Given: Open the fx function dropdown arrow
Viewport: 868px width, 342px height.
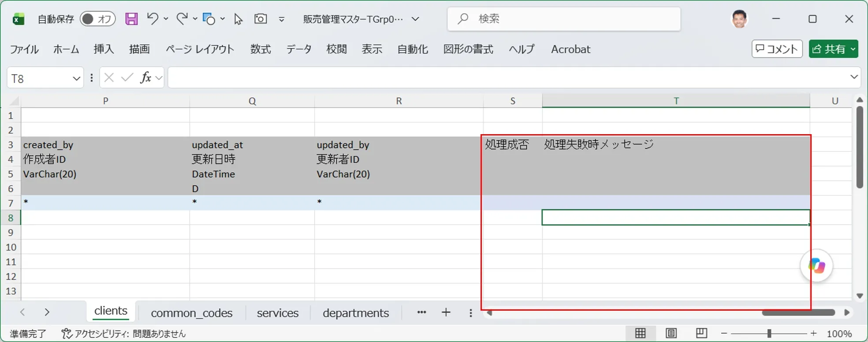Looking at the screenshot, I should (x=159, y=78).
